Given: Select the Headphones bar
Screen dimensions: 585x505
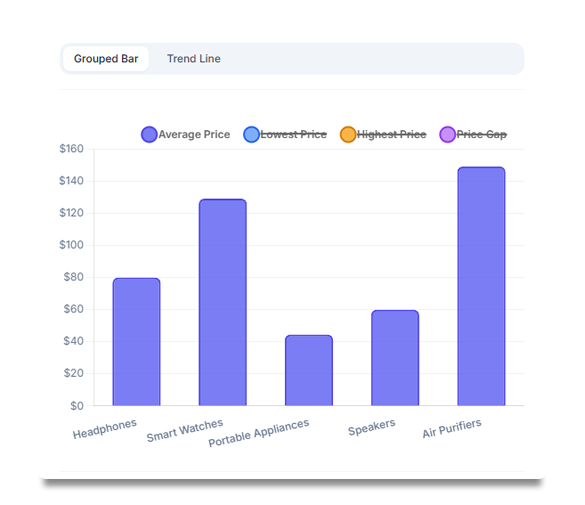Looking at the screenshot, I should (x=137, y=342).
